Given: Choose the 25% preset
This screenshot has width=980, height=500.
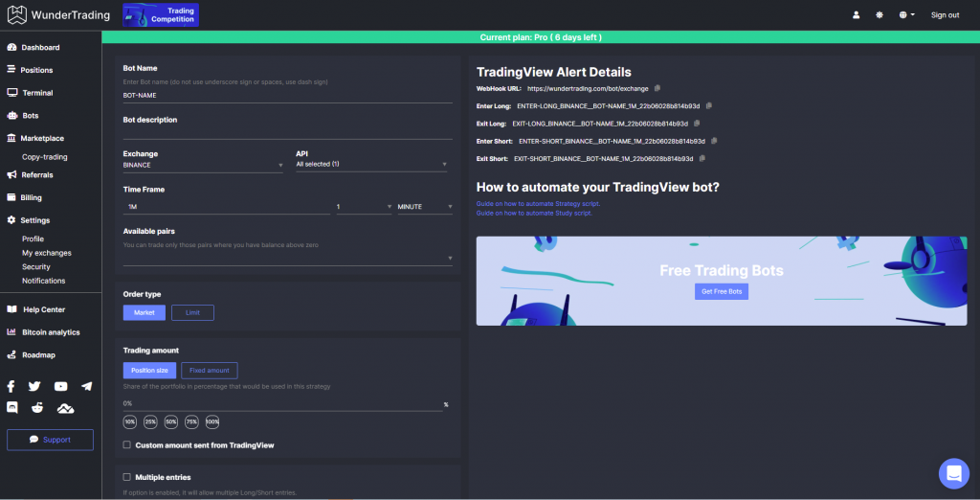Looking at the screenshot, I should point(150,422).
